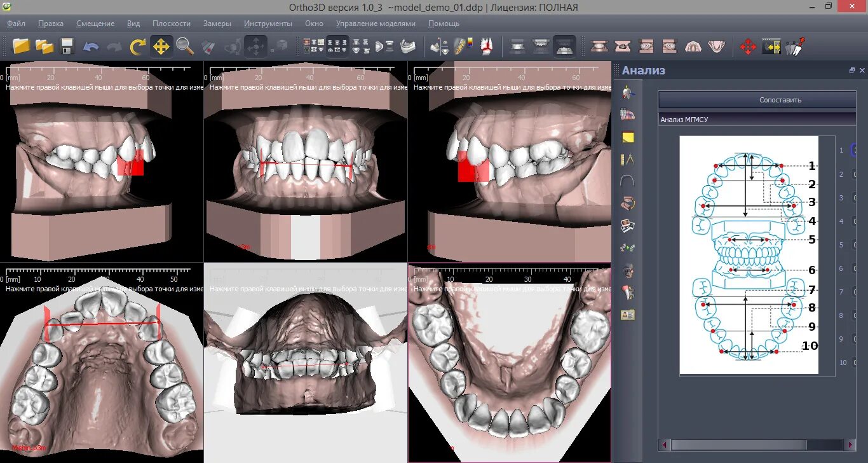Viewport: 868px width, 463px height.
Task: Open the Инструменты menu
Action: 269,24
